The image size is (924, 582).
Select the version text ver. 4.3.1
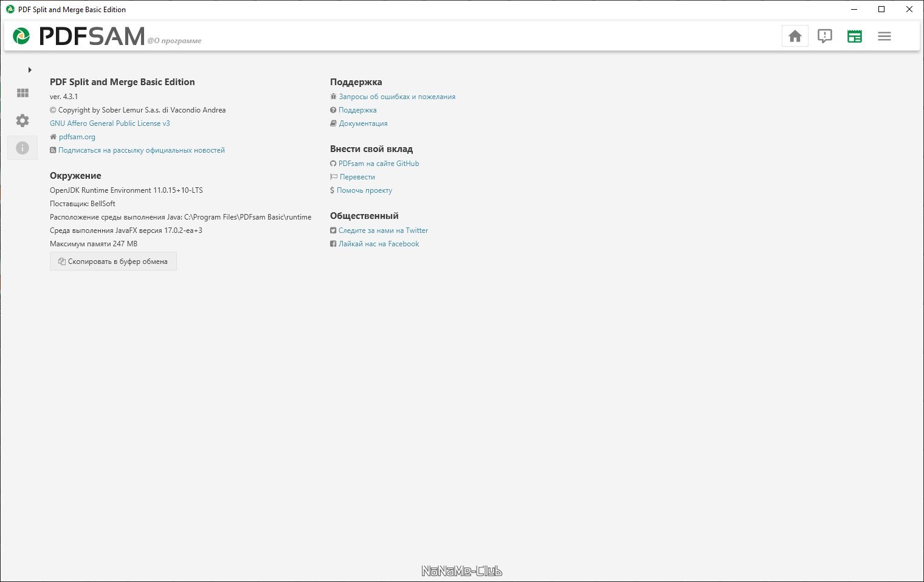64,97
